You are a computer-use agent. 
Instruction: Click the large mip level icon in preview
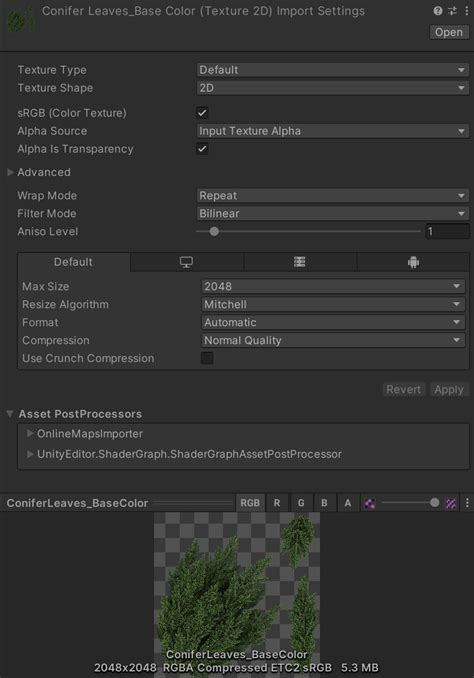(x=451, y=503)
